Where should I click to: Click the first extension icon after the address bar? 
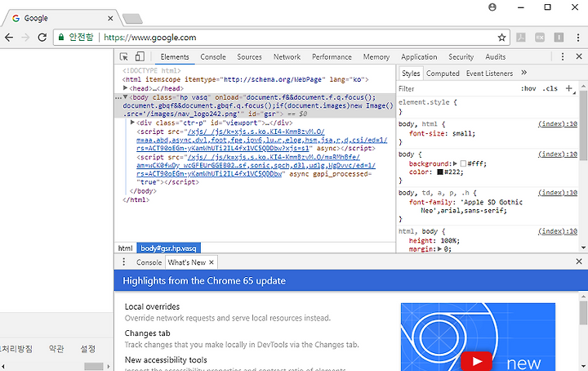coord(521,37)
